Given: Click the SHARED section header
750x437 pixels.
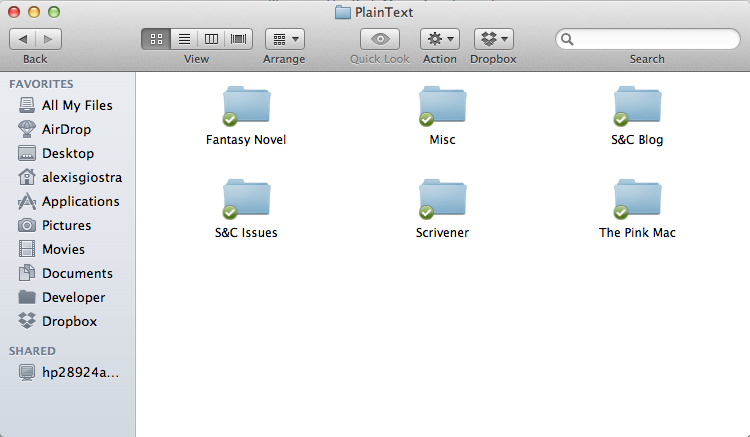Looking at the screenshot, I should click(32, 351).
